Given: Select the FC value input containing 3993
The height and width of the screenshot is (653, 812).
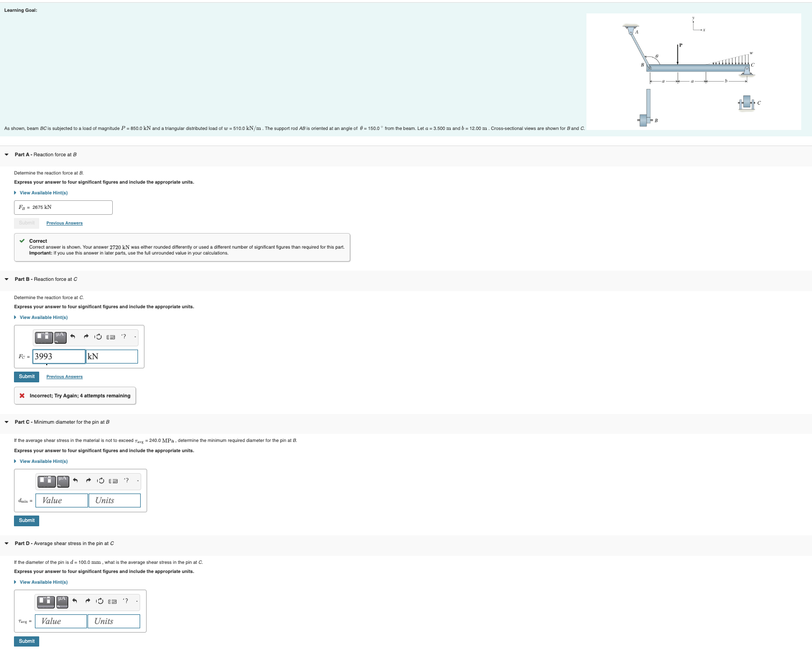Looking at the screenshot, I should pos(58,356).
